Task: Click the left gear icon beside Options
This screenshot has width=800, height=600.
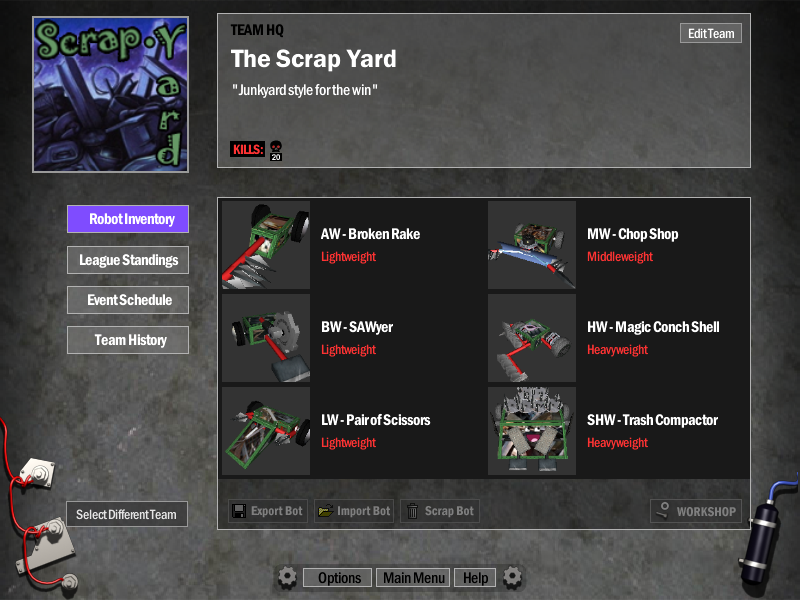Action: point(287,578)
